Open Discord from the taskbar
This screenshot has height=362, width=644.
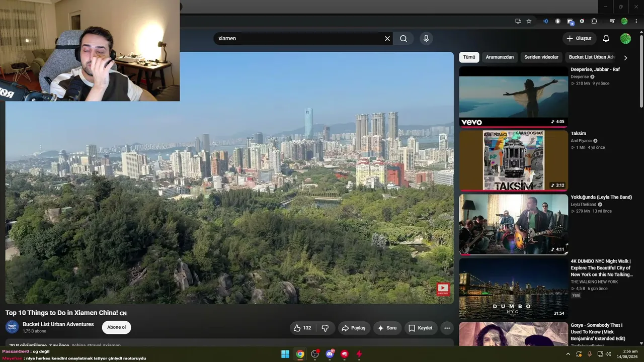(330, 354)
